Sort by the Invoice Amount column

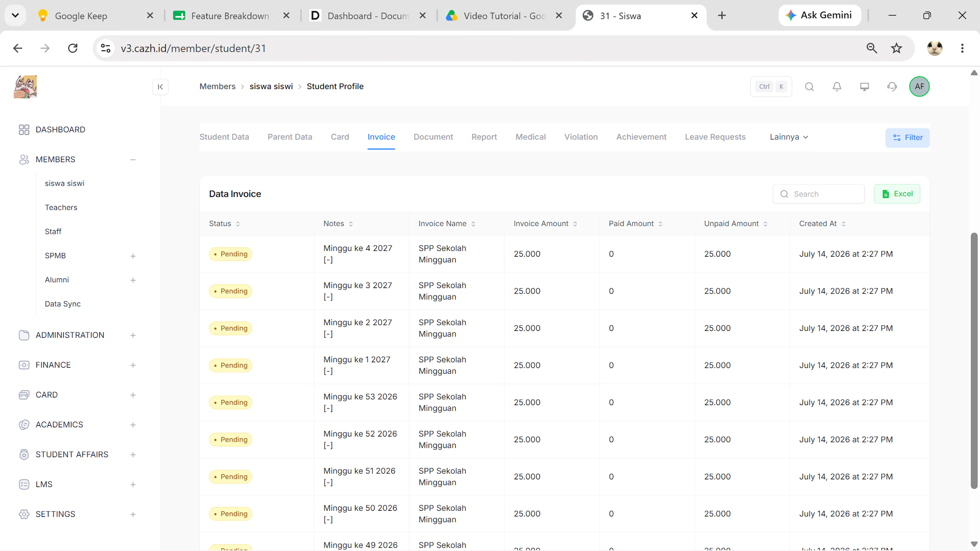[x=545, y=224]
